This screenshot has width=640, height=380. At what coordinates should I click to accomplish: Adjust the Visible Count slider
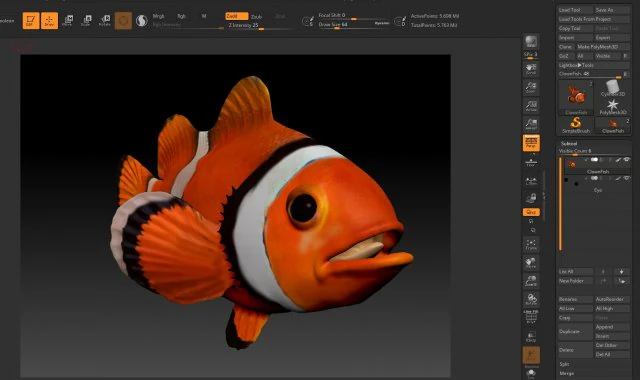tap(593, 151)
